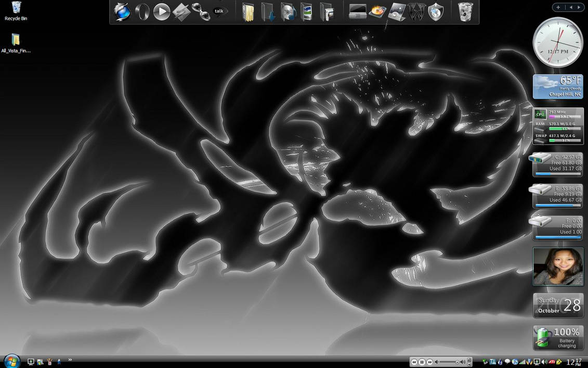The width and height of the screenshot is (588, 368).
Task: Open the security shield globe dock icon
Action: click(x=436, y=11)
